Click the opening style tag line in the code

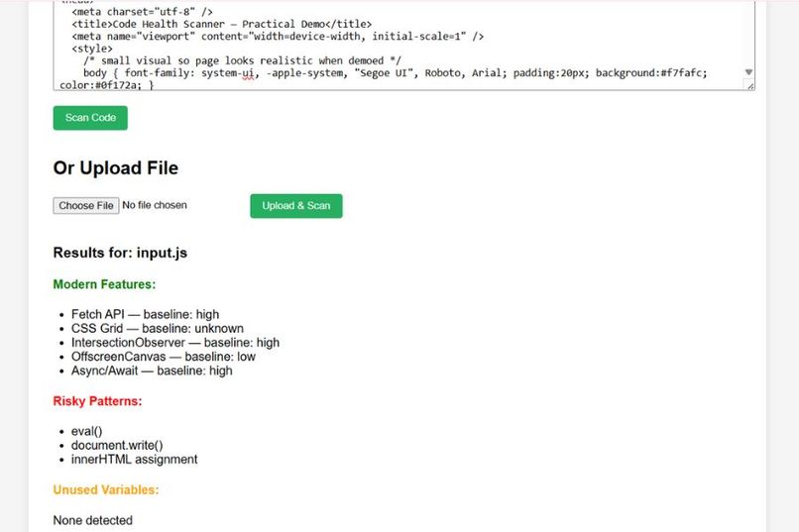click(x=92, y=49)
